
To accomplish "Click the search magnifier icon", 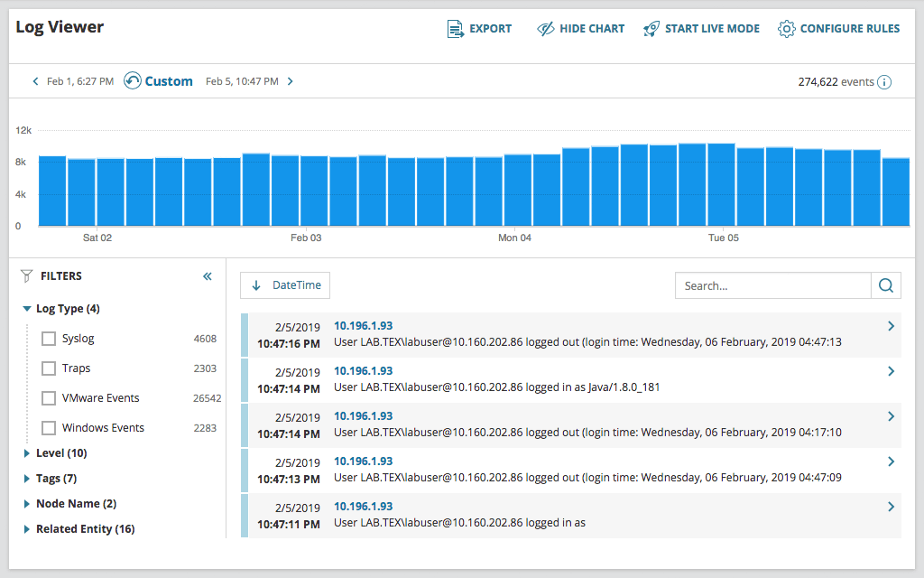I will coord(885,284).
